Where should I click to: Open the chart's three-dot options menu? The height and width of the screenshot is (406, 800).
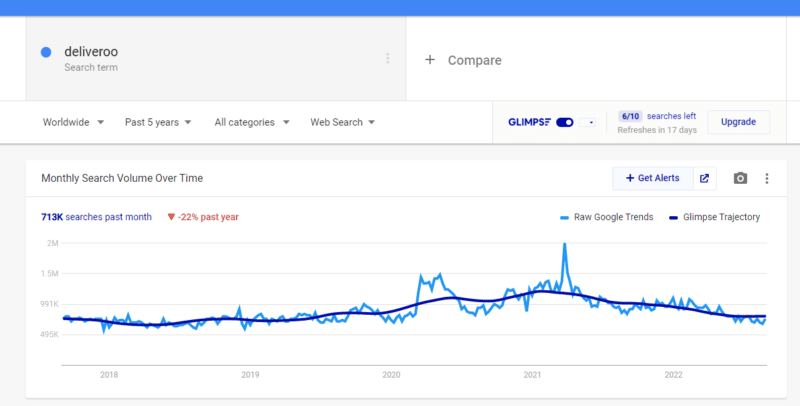(767, 178)
